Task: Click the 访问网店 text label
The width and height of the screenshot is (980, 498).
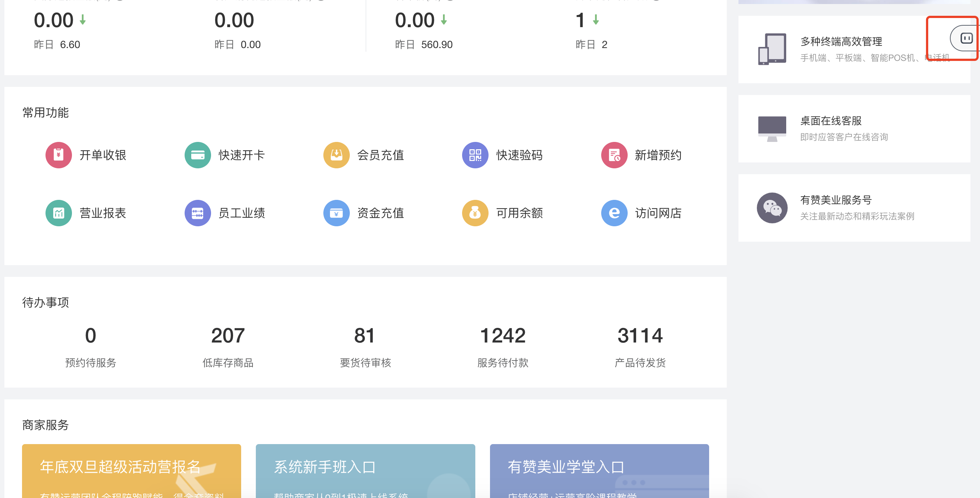Action: (658, 213)
